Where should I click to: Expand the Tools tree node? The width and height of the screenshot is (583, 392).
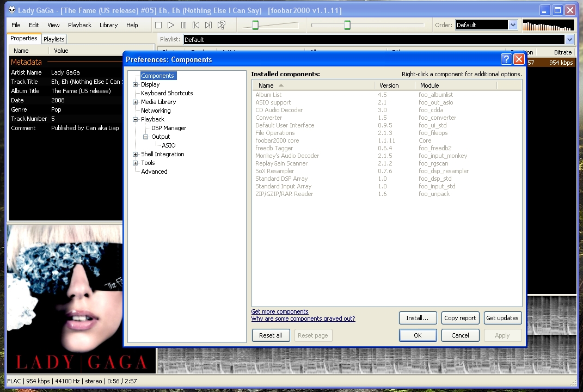point(136,163)
